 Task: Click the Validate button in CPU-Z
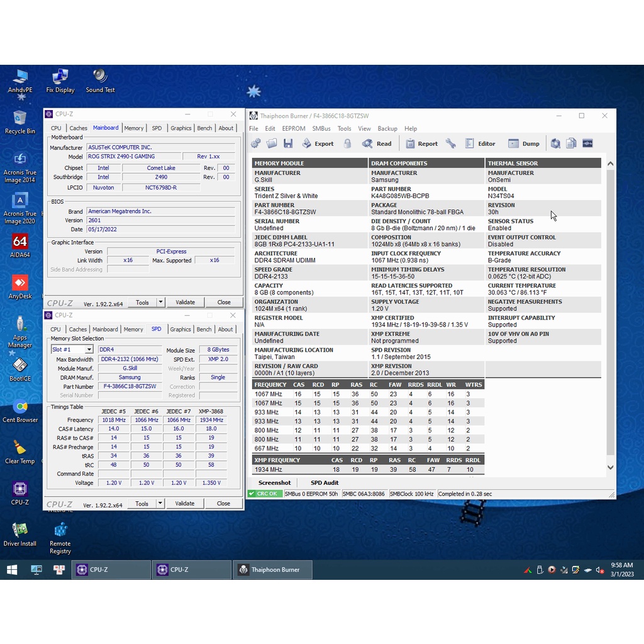tap(184, 503)
